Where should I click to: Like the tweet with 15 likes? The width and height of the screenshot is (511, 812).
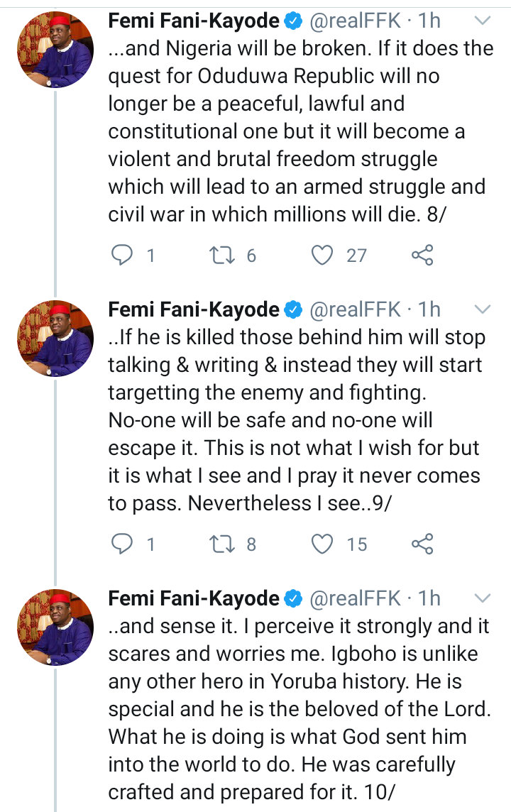(322, 544)
